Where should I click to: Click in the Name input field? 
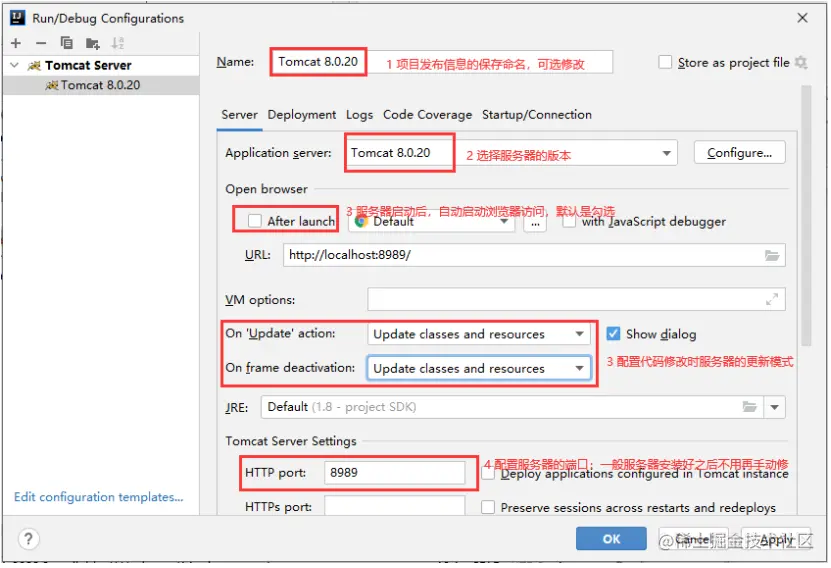pos(442,62)
